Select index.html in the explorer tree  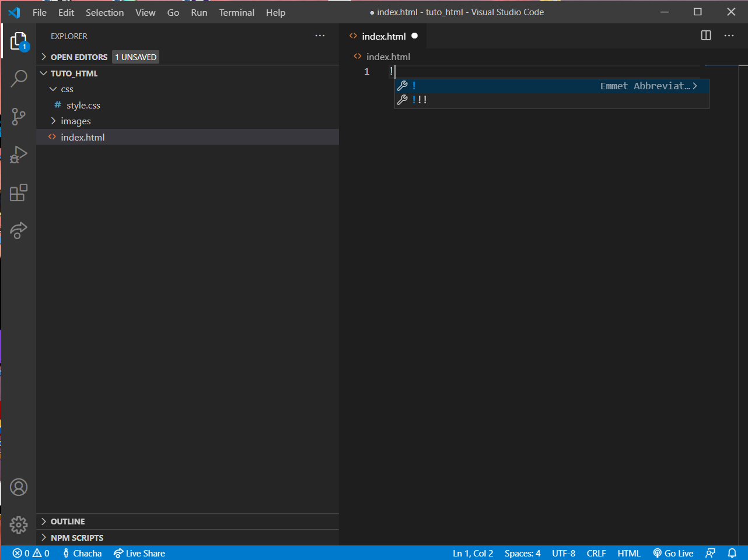click(187, 137)
